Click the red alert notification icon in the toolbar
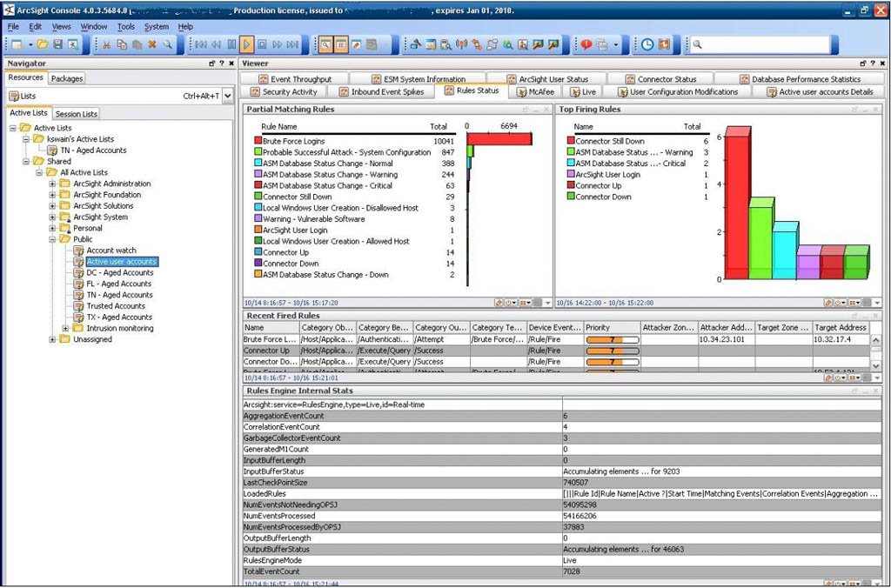891x588 pixels. click(x=586, y=44)
